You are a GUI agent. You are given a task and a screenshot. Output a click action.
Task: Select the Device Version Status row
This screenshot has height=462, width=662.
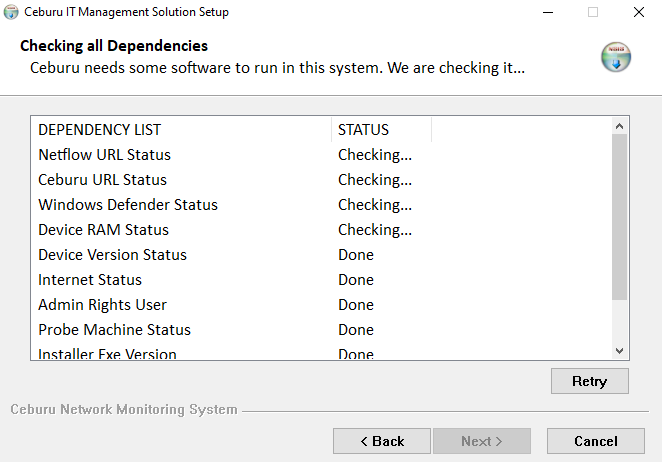click(x=321, y=255)
